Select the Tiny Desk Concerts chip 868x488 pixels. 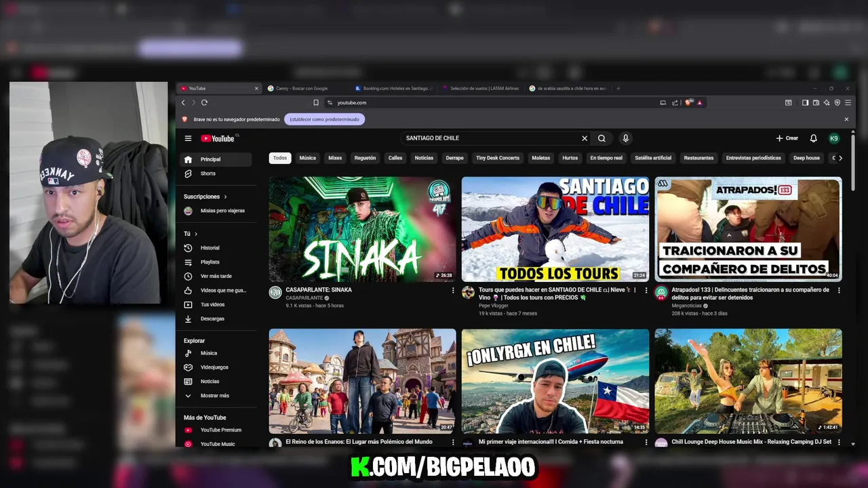pyautogui.click(x=498, y=158)
